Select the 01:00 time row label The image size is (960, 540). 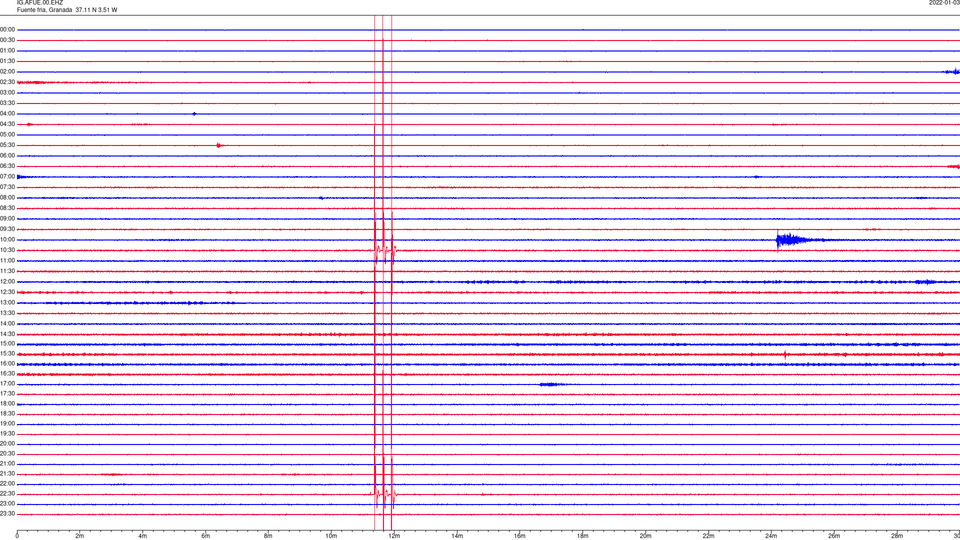(8, 51)
